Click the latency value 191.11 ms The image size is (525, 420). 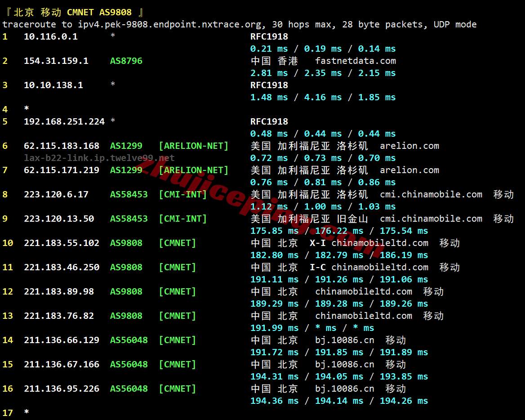(x=275, y=280)
